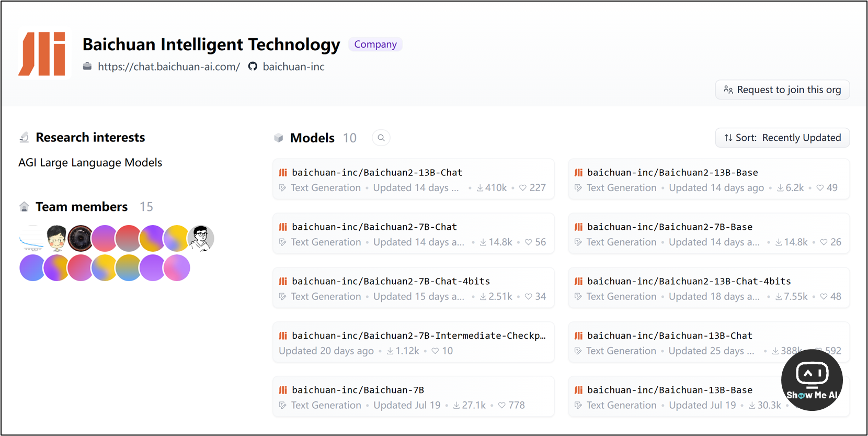Screen dimensions: 868x436
Task: Click the heart icon on Baichuan2-13B-Chat card
Action: click(523, 188)
